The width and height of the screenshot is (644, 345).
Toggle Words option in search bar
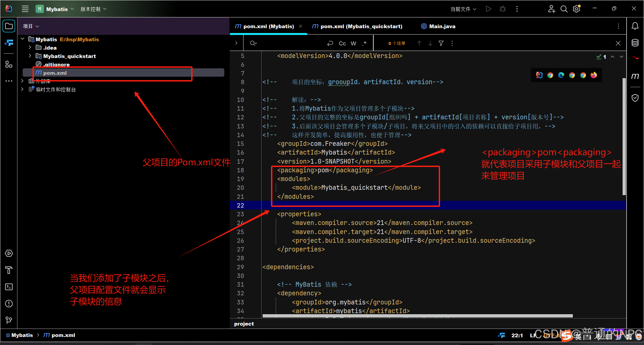[x=354, y=43]
